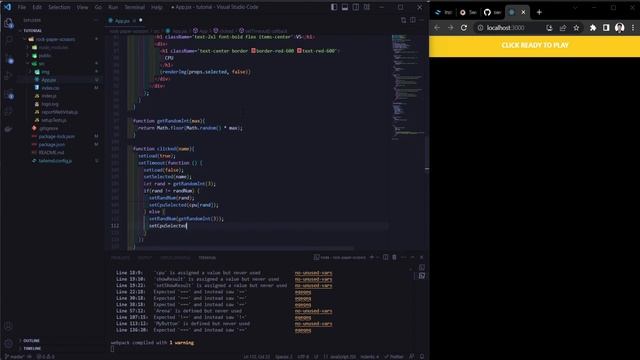
Task: Open .gitignore in the explorer tree
Action: pos(49,128)
